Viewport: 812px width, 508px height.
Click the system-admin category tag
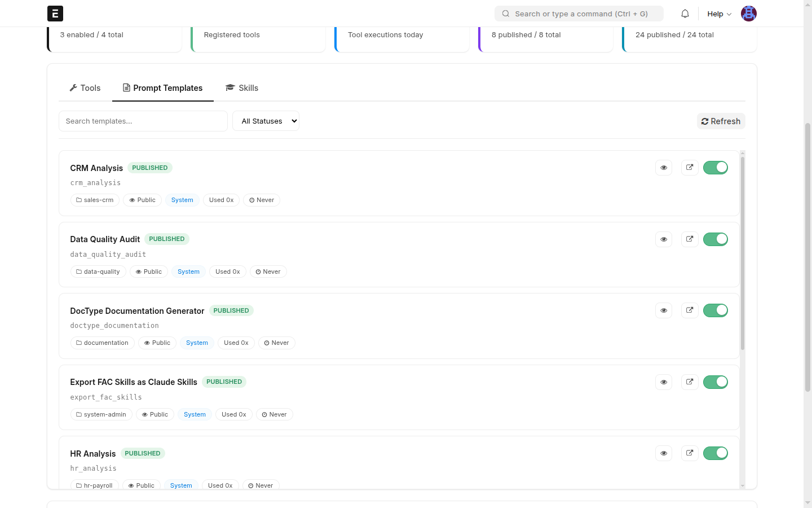[101, 414]
